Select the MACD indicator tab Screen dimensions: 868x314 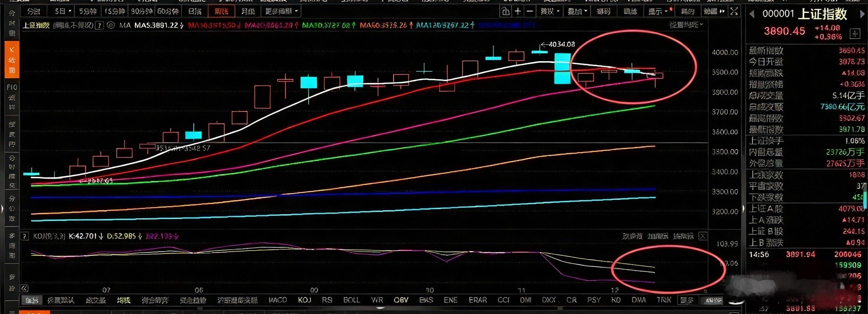click(278, 300)
